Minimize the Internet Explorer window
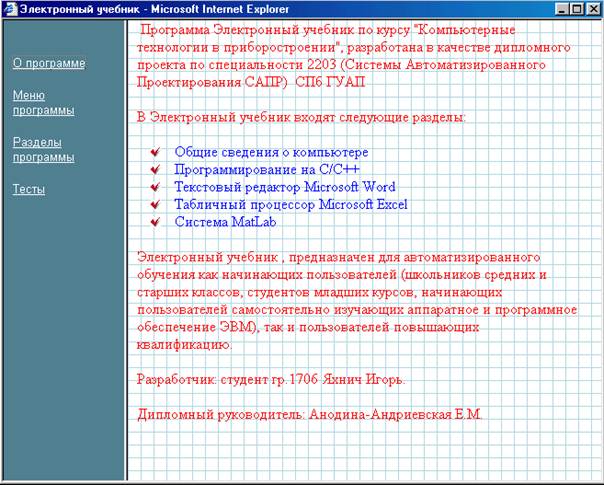The height and width of the screenshot is (485, 604). click(x=562, y=9)
